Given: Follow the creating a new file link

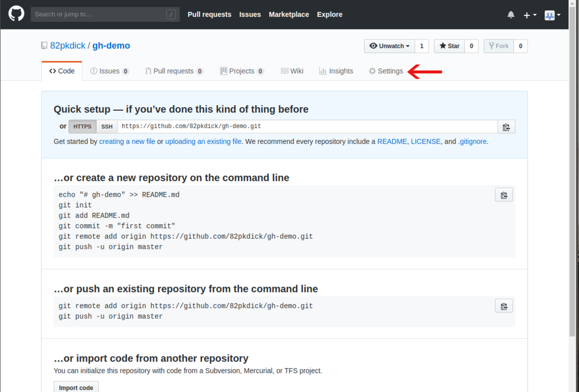Looking at the screenshot, I should (127, 142).
